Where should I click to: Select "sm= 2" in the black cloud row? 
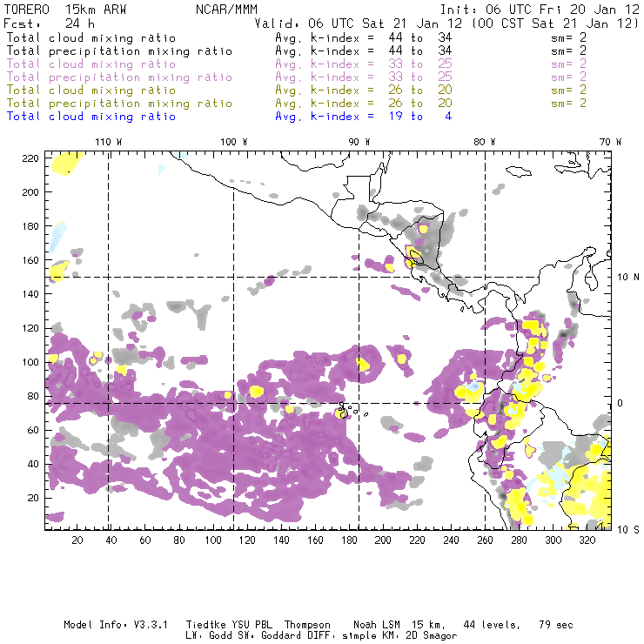[569, 37]
